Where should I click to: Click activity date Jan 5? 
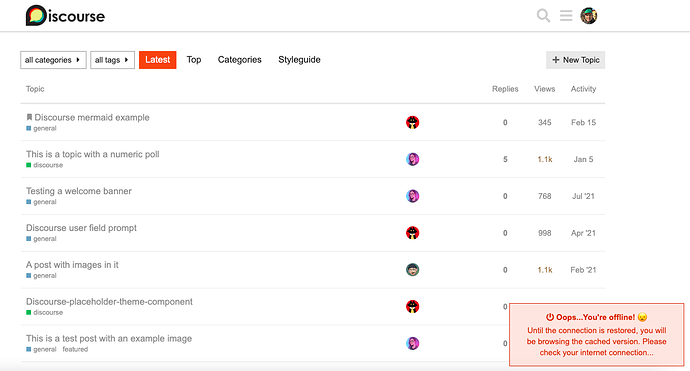[x=584, y=159]
